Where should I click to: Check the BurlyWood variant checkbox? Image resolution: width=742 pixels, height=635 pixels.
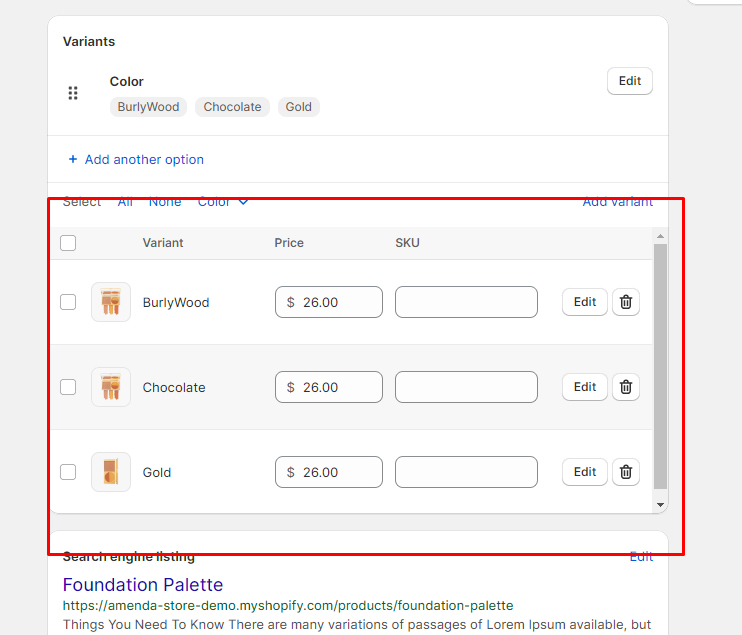click(x=68, y=302)
